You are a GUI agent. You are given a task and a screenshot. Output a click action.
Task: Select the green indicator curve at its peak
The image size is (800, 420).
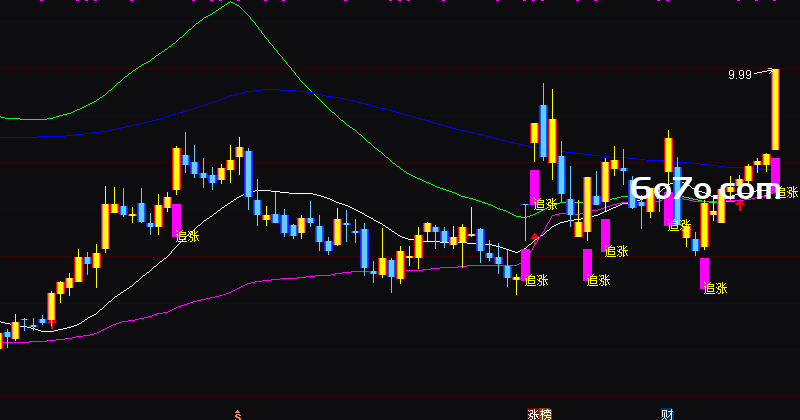click(231, 3)
